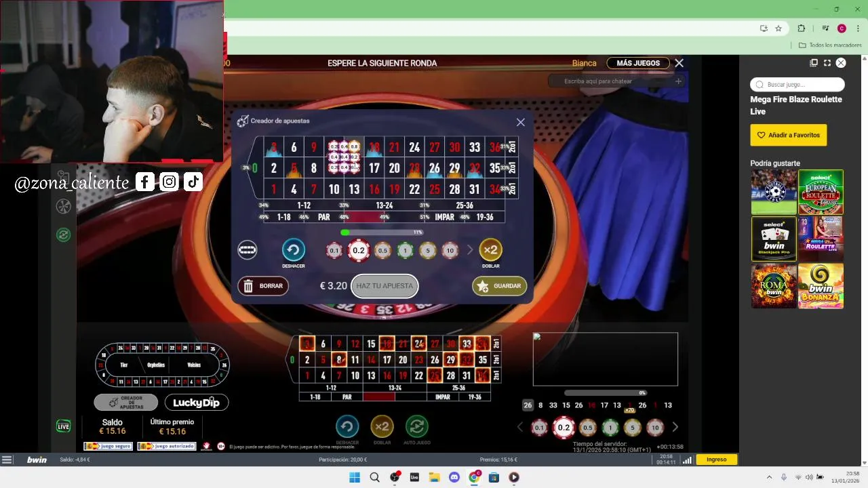This screenshot has width=868, height=488.
Task: Choose the 10 chip in the bet creator
Action: pyautogui.click(x=450, y=251)
